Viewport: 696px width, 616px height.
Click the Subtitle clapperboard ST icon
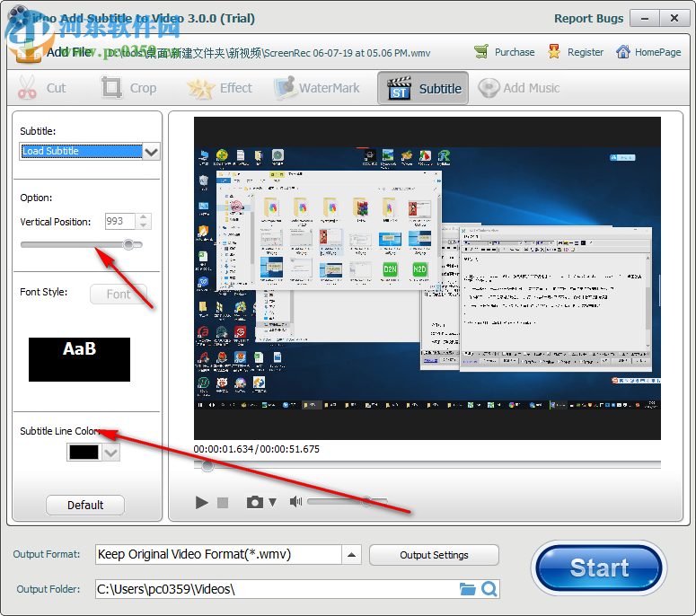[x=399, y=88]
